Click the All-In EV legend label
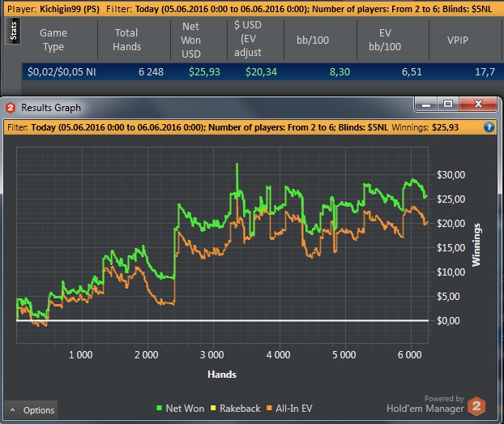Image resolution: width=504 pixels, height=424 pixels. tap(294, 409)
